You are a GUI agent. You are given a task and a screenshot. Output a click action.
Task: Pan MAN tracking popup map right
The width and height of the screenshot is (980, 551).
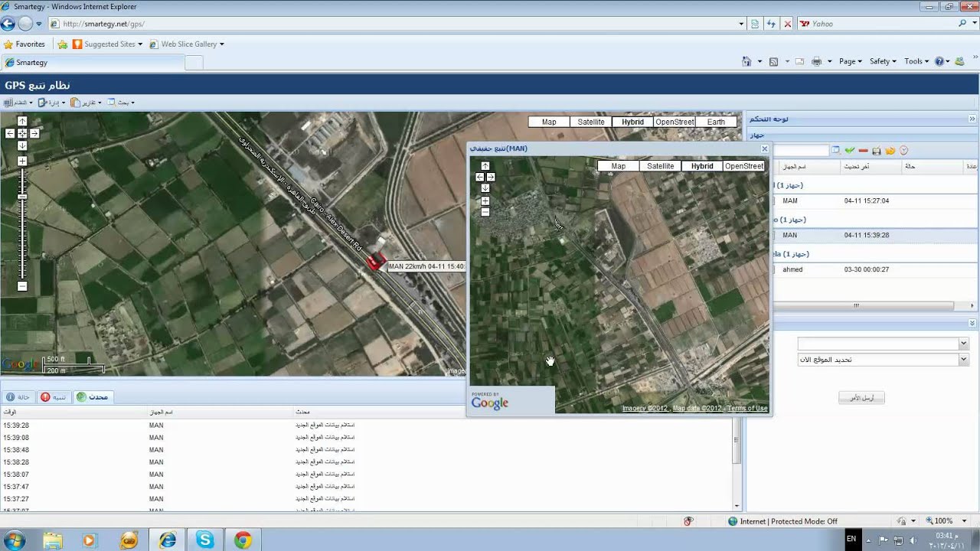[x=491, y=177]
